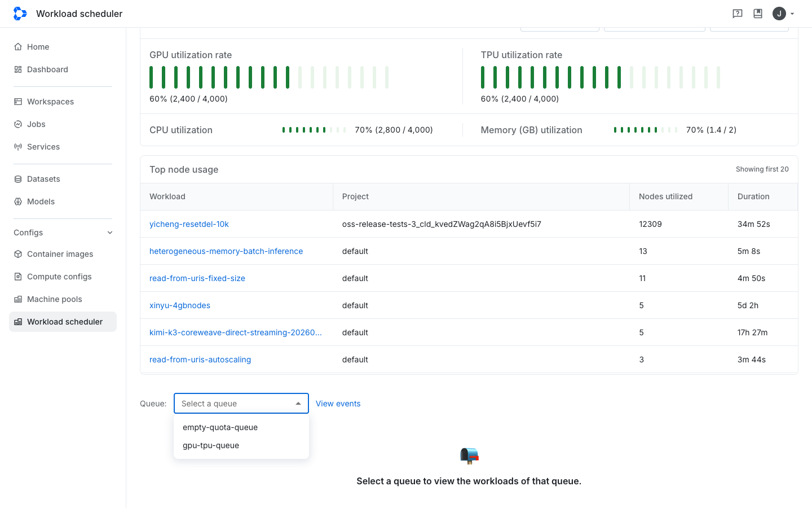Image resolution: width=812 pixels, height=508 pixels.
Task: Click the 5d 2h duration value
Action: click(x=748, y=305)
